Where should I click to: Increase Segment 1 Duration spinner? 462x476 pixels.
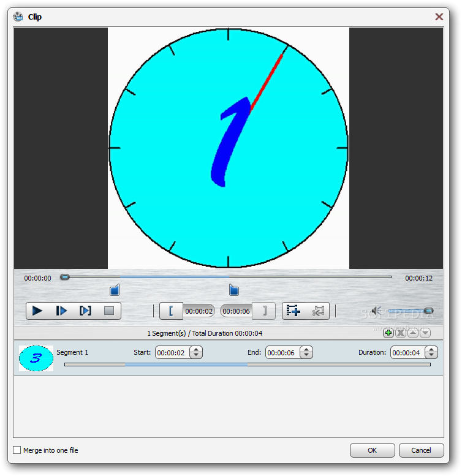pyautogui.click(x=431, y=350)
